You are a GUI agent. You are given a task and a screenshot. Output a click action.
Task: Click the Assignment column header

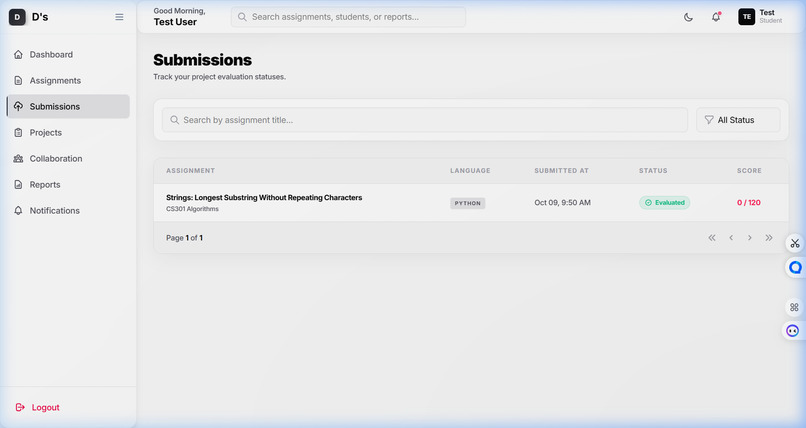click(190, 171)
